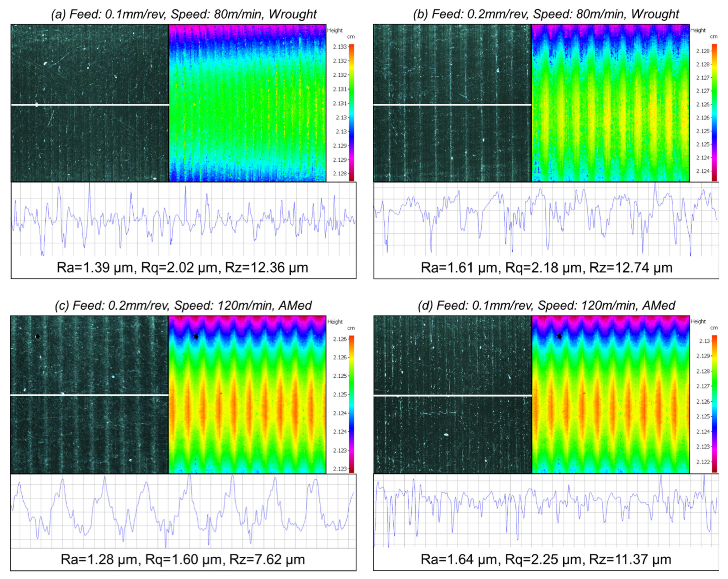This screenshot has width=728, height=579.
Task: Click the roughness profile plot in panel (b)
Action: tap(546, 219)
